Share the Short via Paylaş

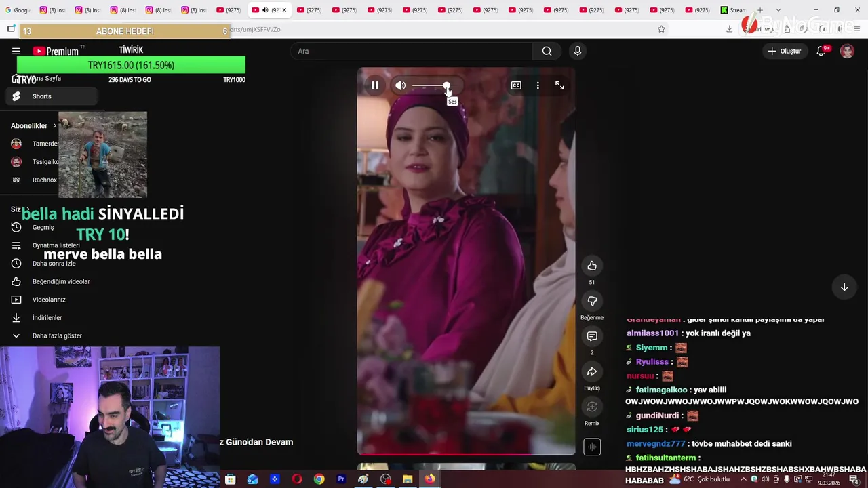pyautogui.click(x=592, y=371)
